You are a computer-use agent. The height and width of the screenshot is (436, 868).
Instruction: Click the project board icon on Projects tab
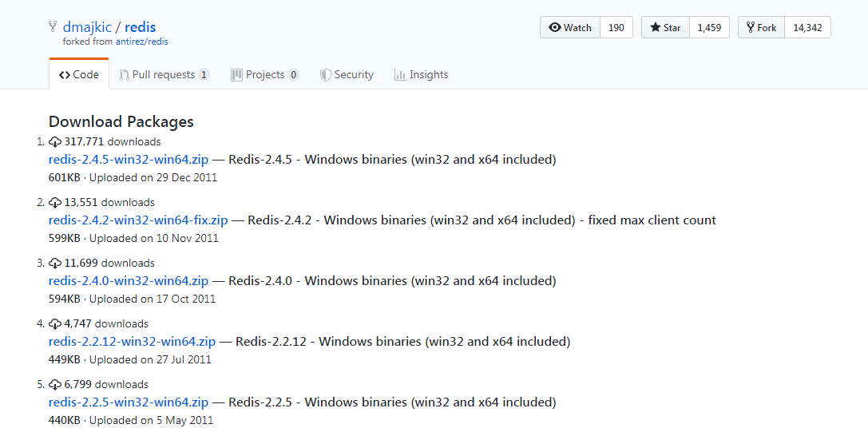tap(236, 75)
